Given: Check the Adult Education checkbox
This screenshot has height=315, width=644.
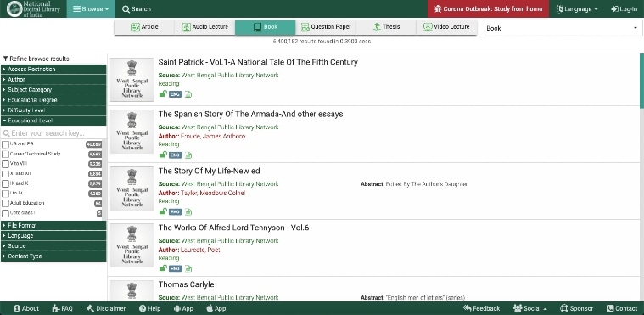Looking at the screenshot, I should tap(5, 204).
